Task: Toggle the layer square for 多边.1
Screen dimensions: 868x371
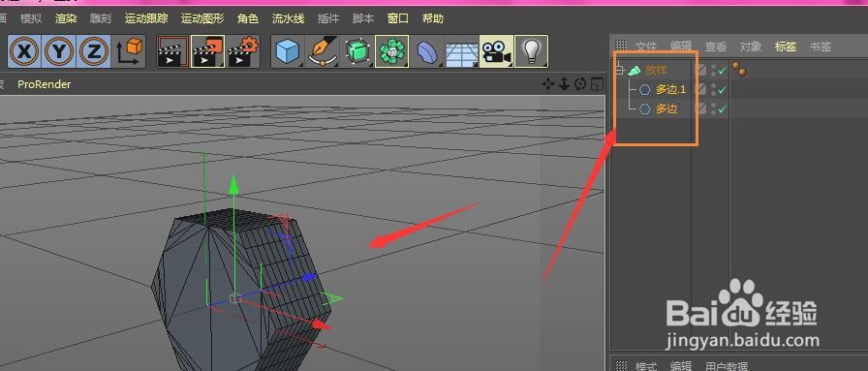Action: 701,89
